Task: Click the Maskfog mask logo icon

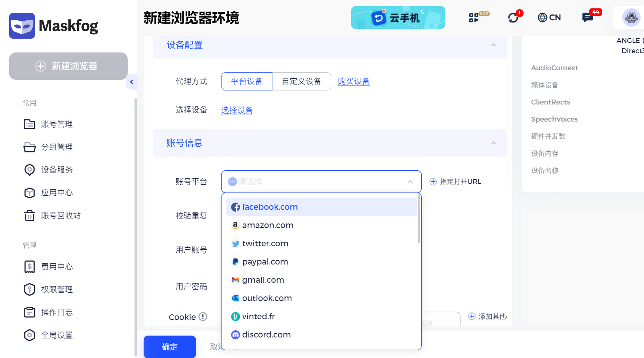Action: tap(22, 26)
